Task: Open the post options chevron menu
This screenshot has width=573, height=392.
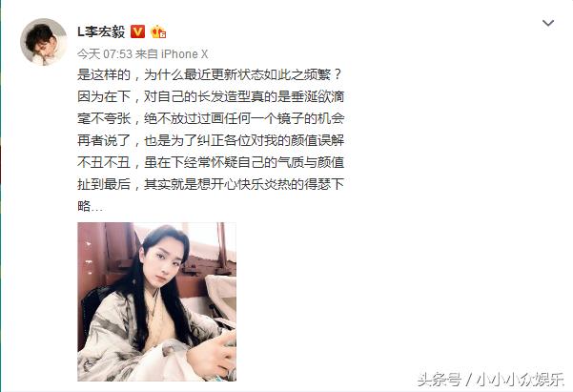Action: tap(548, 24)
